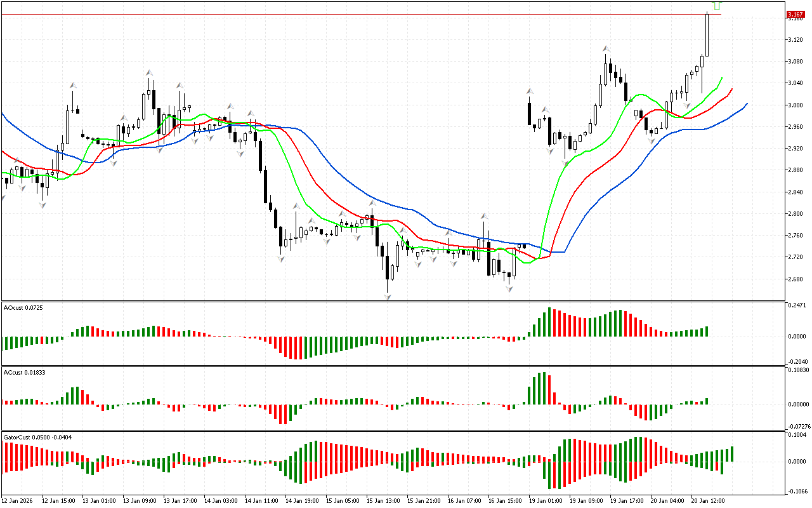The width and height of the screenshot is (812, 508).
Task: Click the down fractal under the 16 Jan 15:00 low
Action: click(509, 289)
